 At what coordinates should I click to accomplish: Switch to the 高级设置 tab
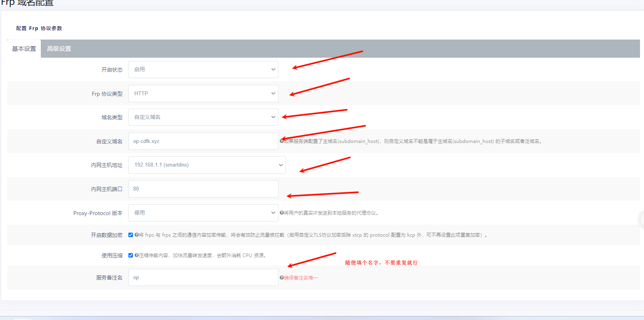[x=59, y=49]
